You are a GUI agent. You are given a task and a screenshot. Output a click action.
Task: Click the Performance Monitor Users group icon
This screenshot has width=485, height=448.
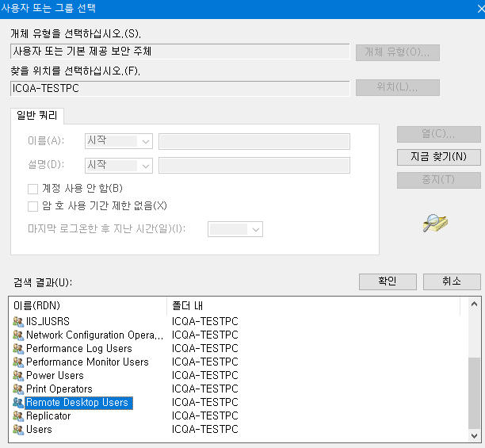click(18, 362)
